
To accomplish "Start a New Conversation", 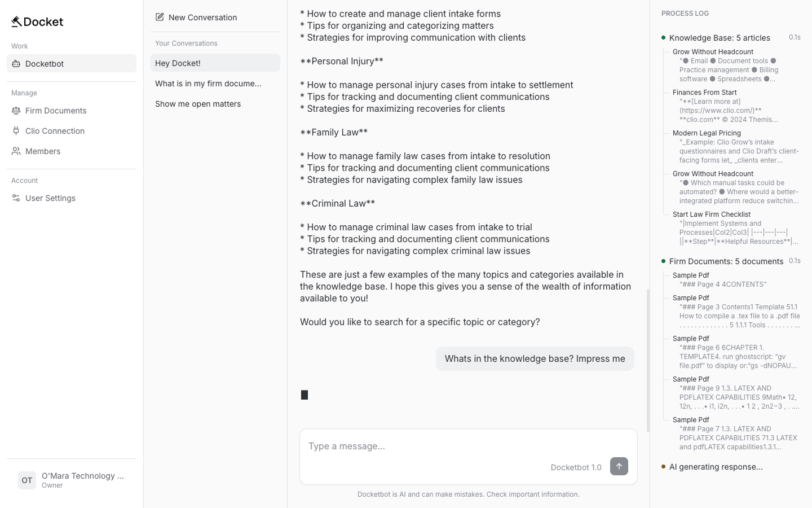I will [x=202, y=17].
